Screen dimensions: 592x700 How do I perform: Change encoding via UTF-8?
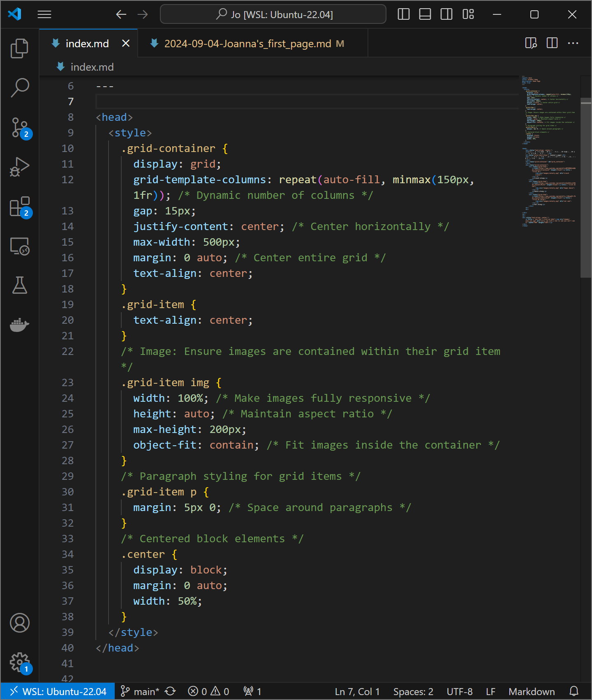click(x=460, y=691)
